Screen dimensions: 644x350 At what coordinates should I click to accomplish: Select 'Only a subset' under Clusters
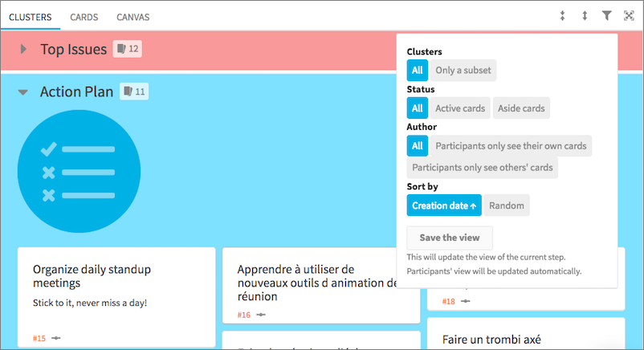click(x=463, y=71)
